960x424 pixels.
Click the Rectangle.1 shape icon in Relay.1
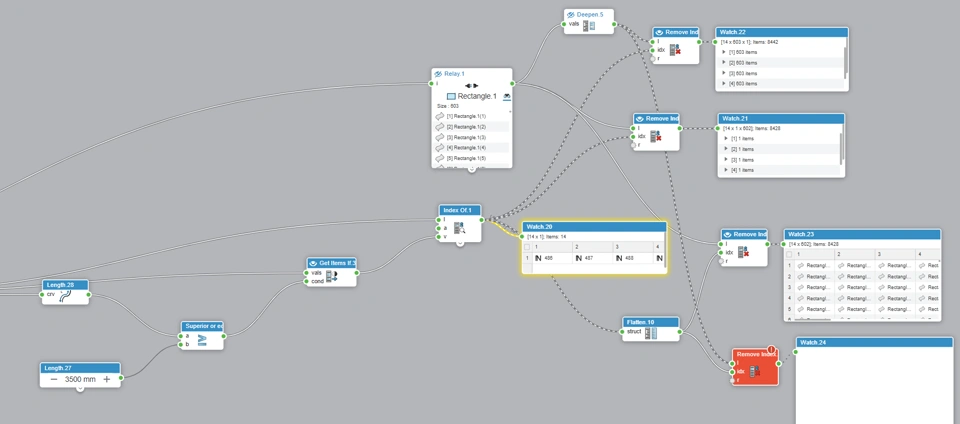point(451,97)
